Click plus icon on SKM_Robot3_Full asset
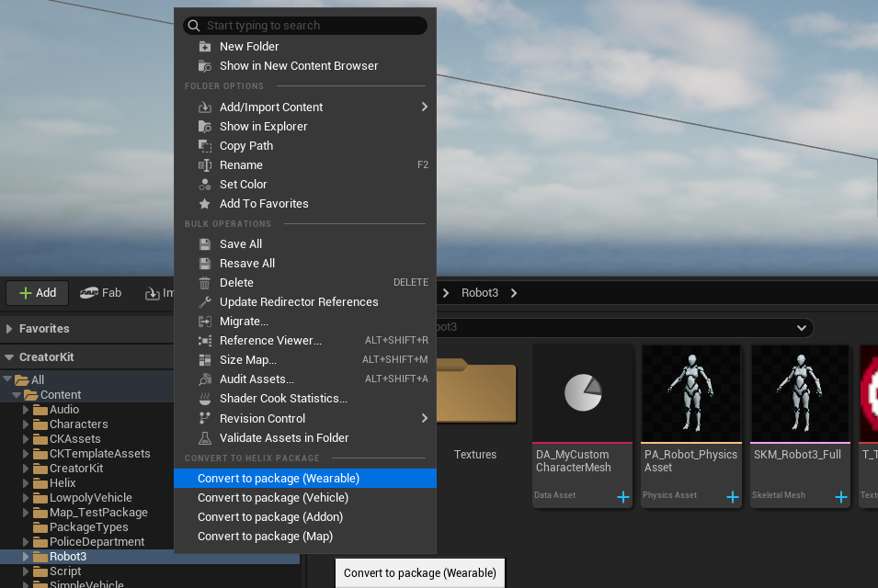The height and width of the screenshot is (588, 878). (840, 497)
